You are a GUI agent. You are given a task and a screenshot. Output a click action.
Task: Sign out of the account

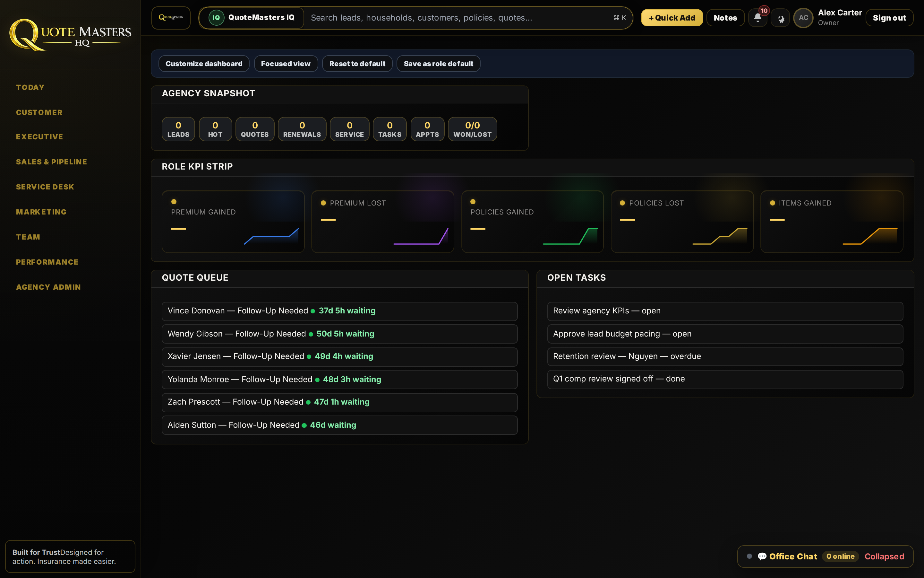pos(889,18)
